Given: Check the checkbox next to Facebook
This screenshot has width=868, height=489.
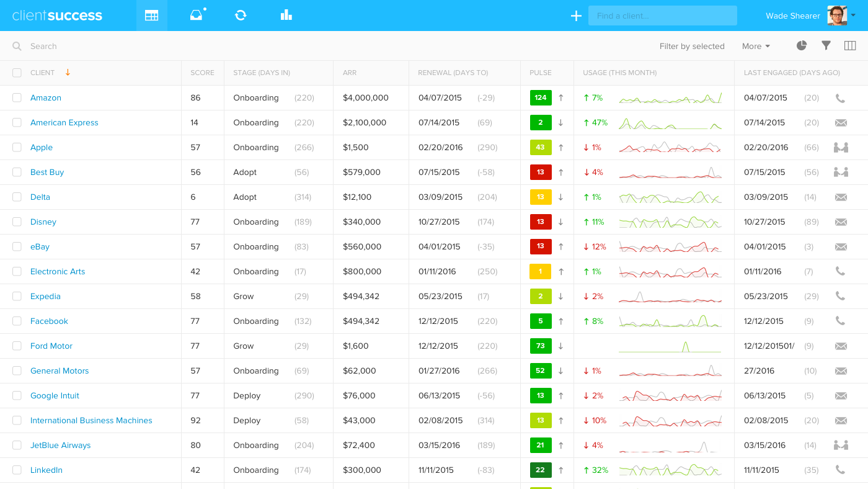Looking at the screenshot, I should tap(17, 321).
